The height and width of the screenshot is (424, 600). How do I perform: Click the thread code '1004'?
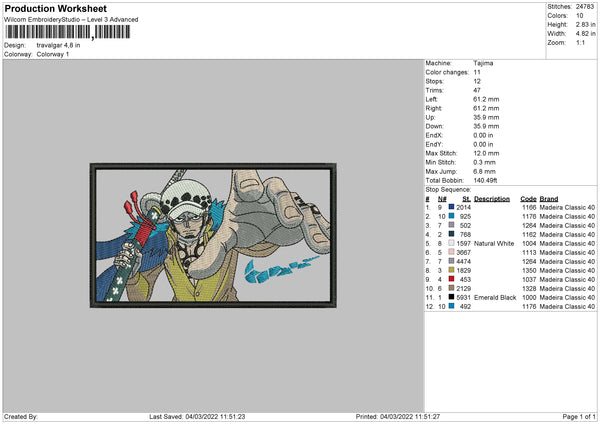click(x=529, y=243)
